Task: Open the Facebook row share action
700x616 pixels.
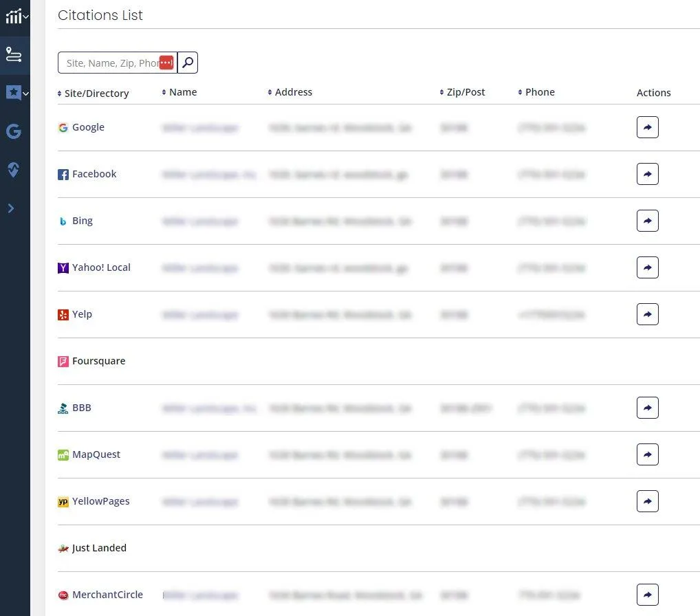Action: click(x=647, y=174)
